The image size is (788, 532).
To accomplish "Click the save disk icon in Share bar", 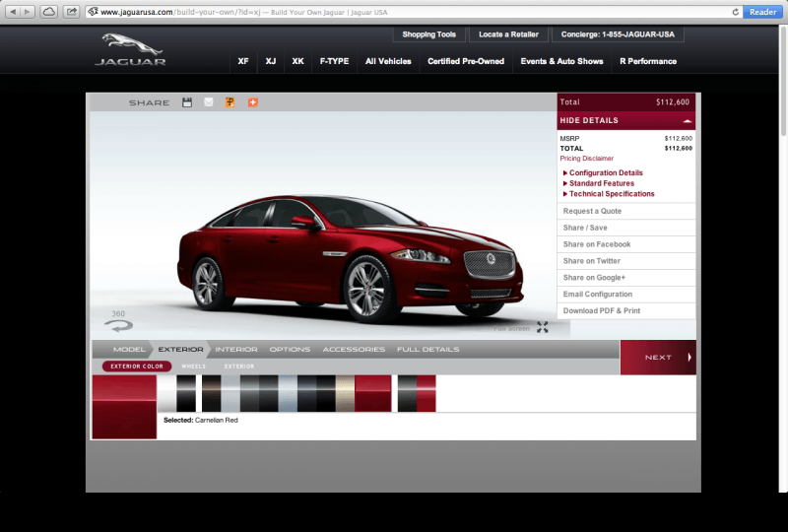I will pos(187,102).
